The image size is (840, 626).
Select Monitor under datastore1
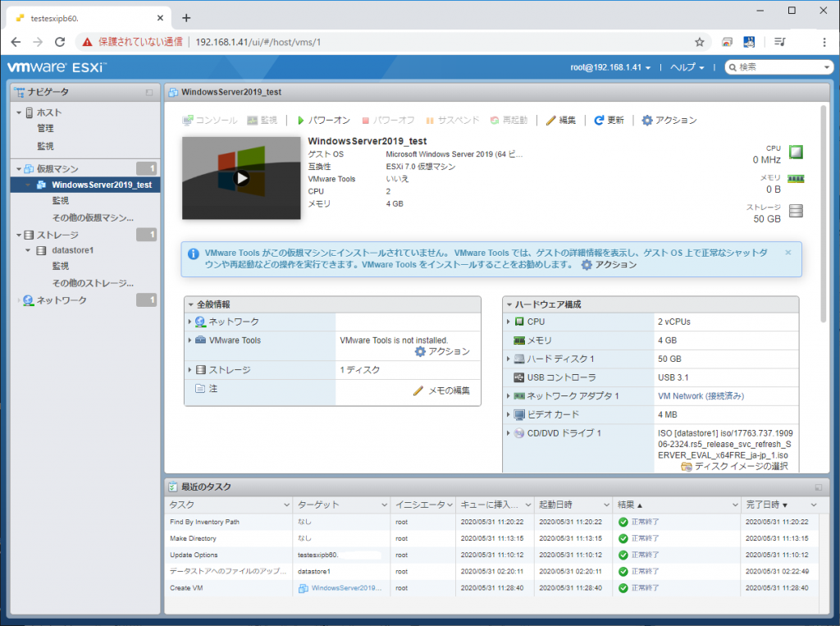[x=60, y=266]
